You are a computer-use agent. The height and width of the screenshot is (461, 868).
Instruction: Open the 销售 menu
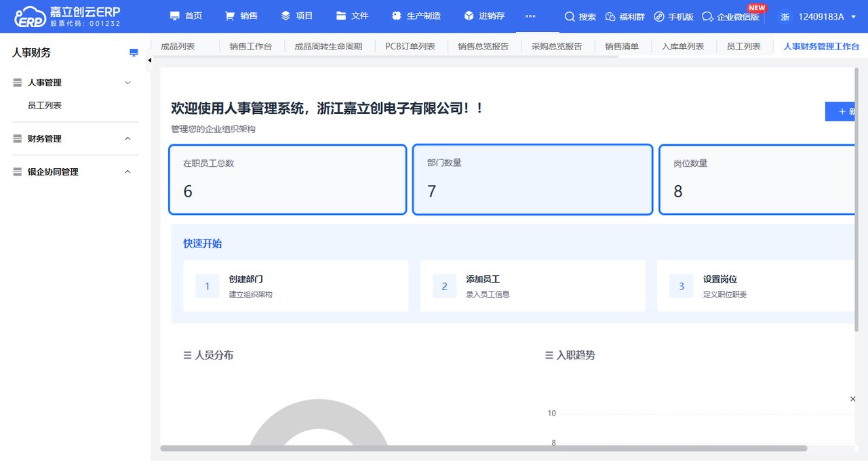(x=241, y=16)
